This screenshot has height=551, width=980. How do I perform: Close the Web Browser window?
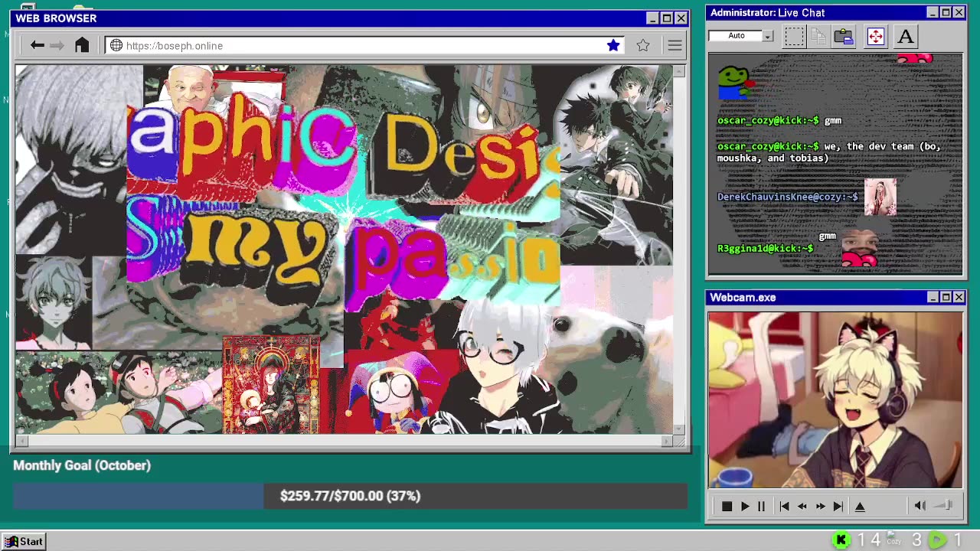(681, 18)
